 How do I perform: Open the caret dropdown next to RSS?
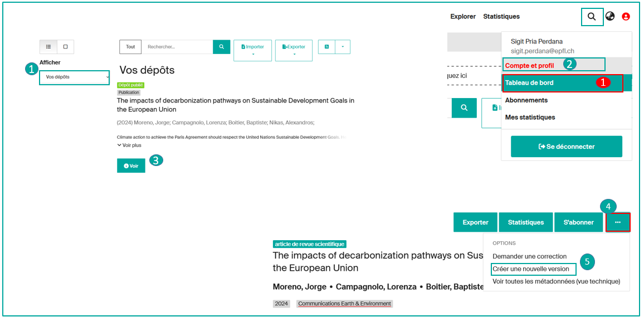(342, 47)
